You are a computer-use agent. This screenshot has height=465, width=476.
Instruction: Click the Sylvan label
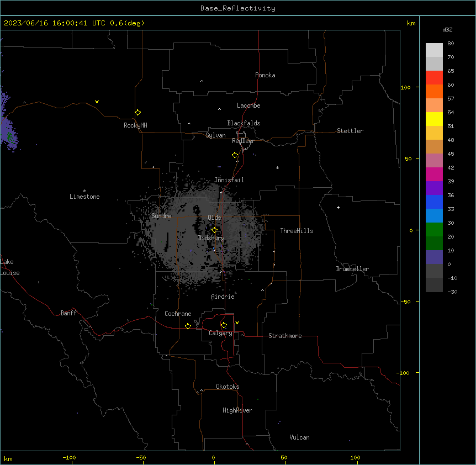pos(215,135)
